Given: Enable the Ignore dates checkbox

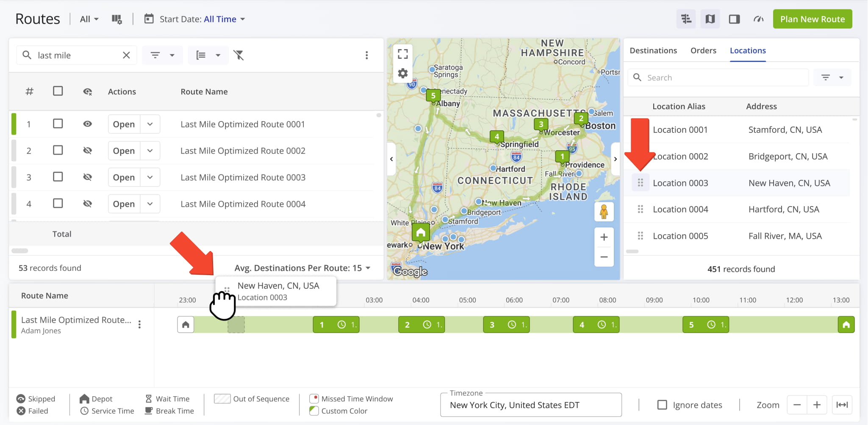Looking at the screenshot, I should pos(662,405).
